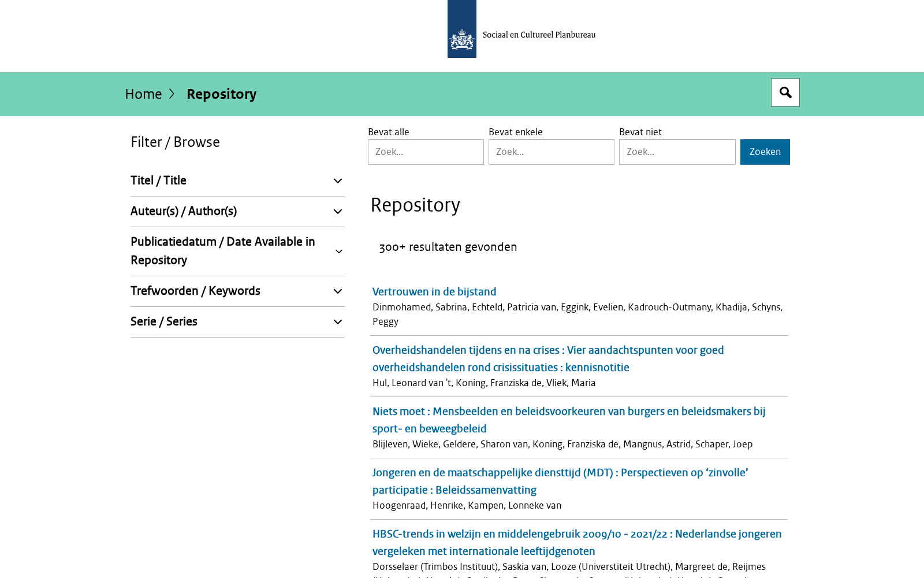
Task: Click the Bevat enkele search field
Action: [x=551, y=152]
